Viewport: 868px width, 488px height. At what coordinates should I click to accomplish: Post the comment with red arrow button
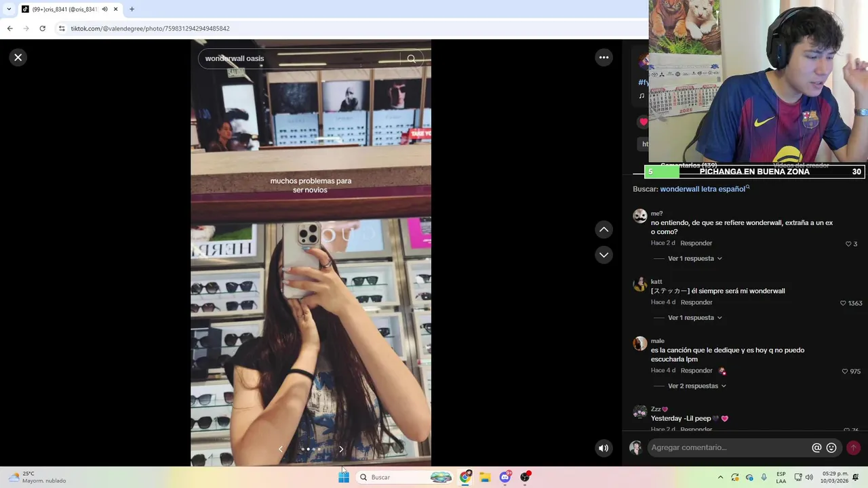[x=853, y=447]
